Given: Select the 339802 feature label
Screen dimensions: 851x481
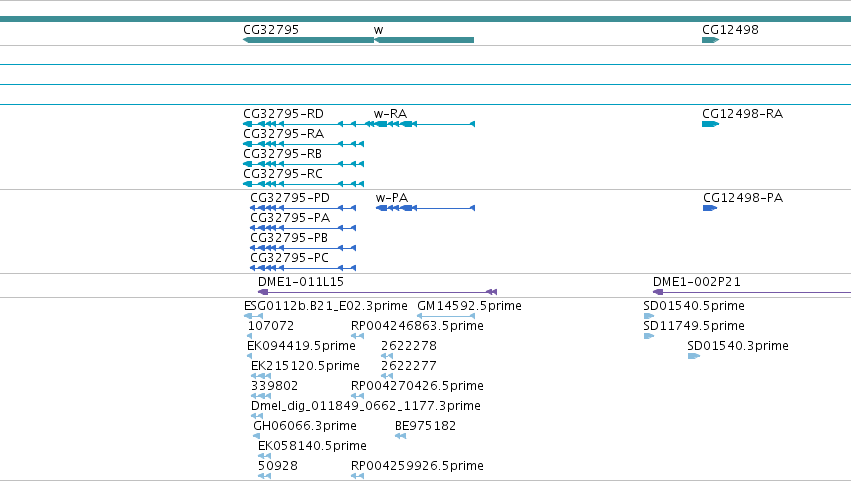Looking at the screenshot, I should 275,387.
